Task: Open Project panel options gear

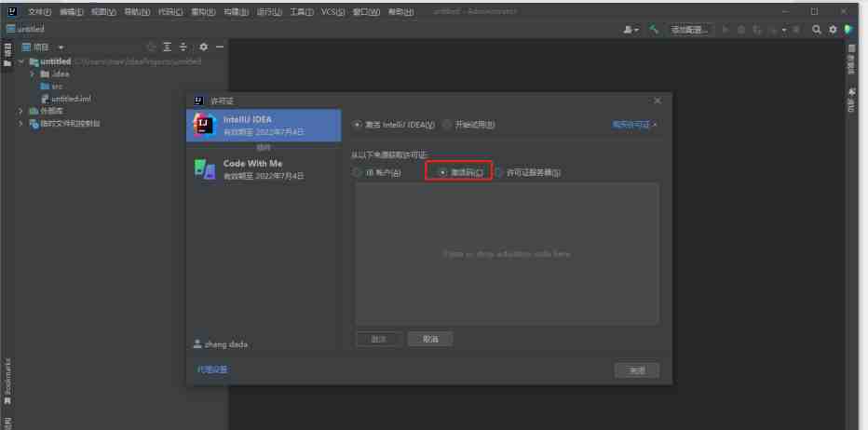Action: pyautogui.click(x=204, y=47)
